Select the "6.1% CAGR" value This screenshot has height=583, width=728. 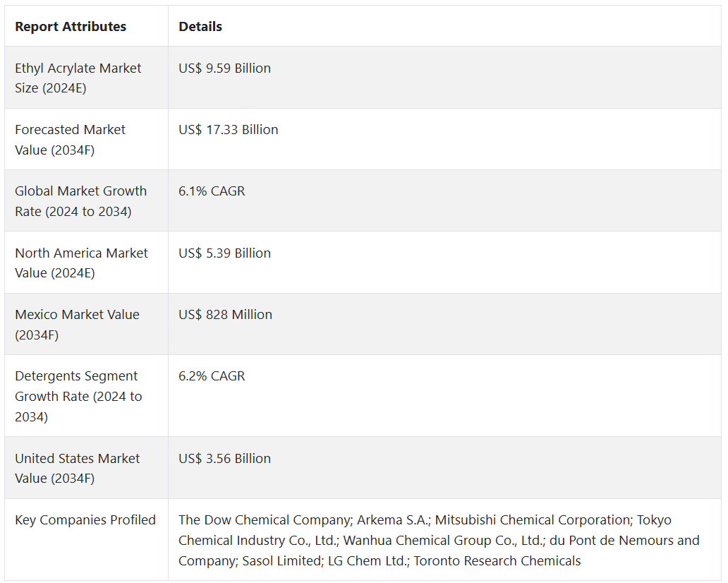pyautogui.click(x=212, y=191)
